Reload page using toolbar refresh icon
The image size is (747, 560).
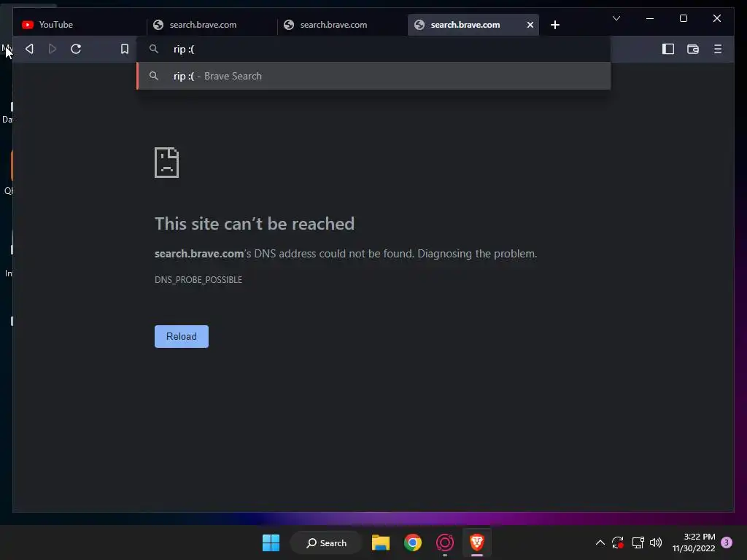pyautogui.click(x=76, y=49)
